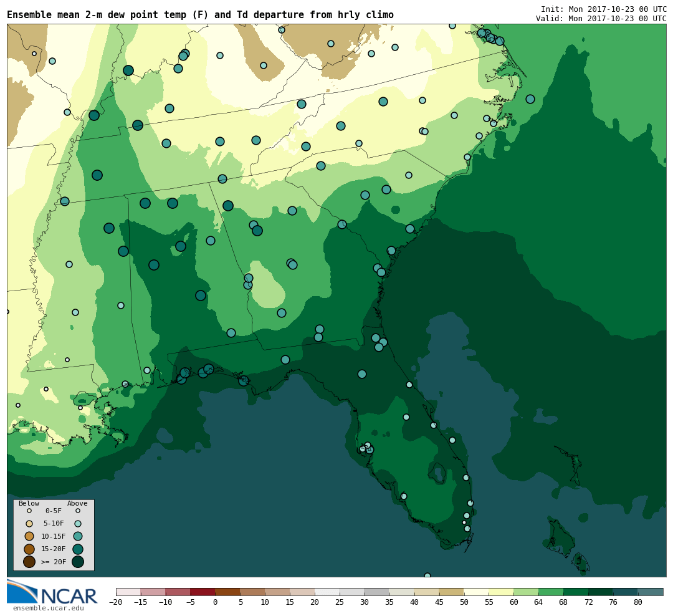This screenshot has width=673, height=616.
Task: Pick the colorbar swatch between 35 and 40
Action: point(402,592)
